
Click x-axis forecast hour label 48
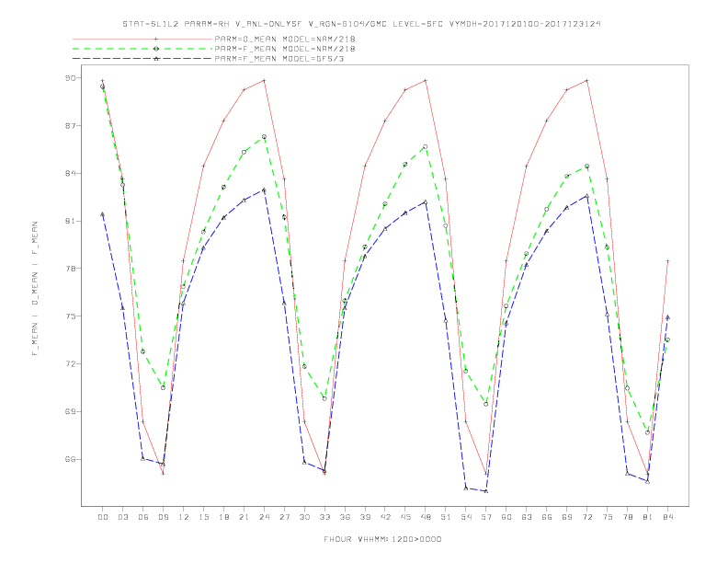pyautogui.click(x=426, y=517)
